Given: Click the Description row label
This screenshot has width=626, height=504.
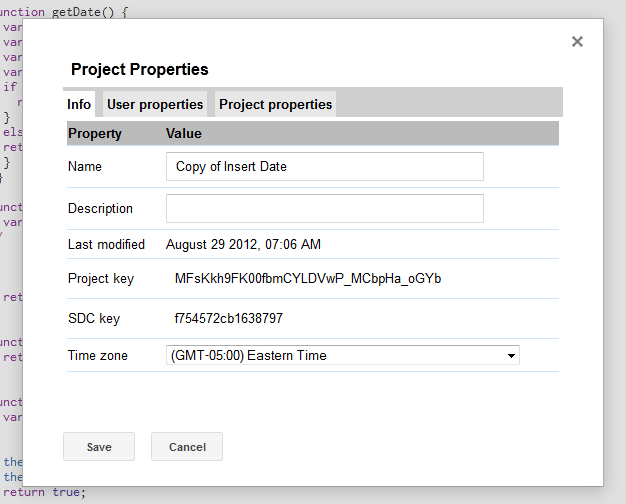Looking at the screenshot, I should (x=100, y=209).
